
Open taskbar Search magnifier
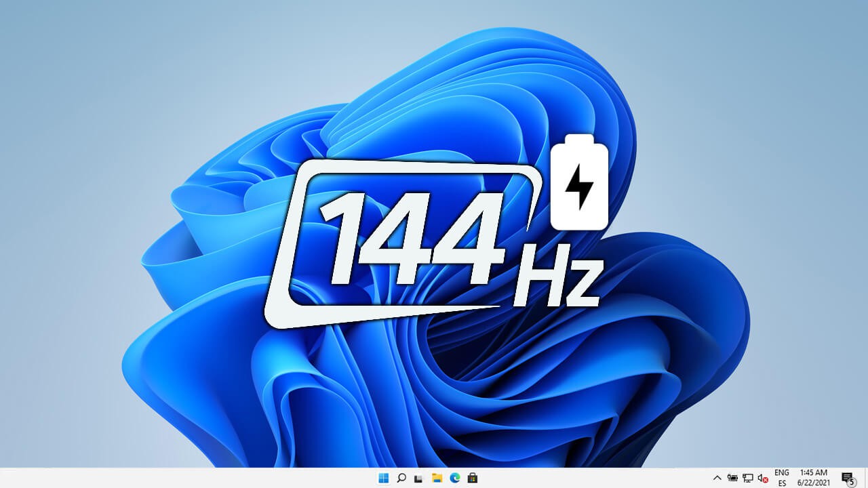(x=401, y=478)
